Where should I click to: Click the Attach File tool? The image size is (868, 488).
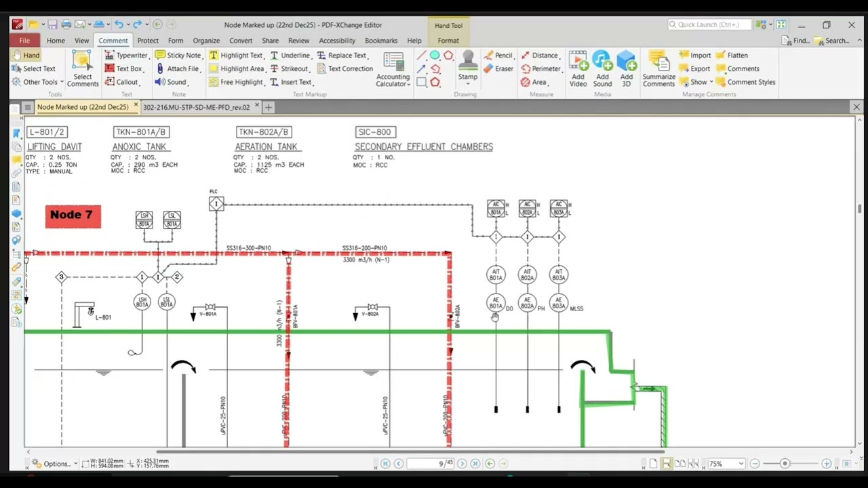click(x=178, y=68)
